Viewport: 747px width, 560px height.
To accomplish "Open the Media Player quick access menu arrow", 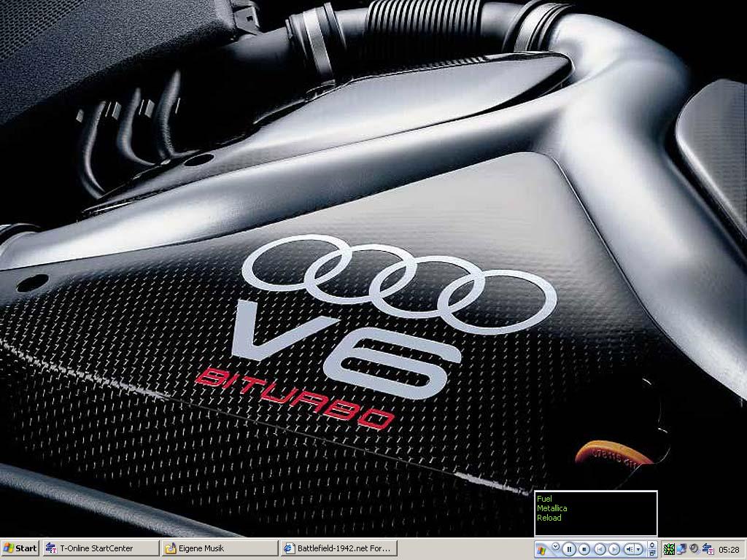I will pos(555,546).
